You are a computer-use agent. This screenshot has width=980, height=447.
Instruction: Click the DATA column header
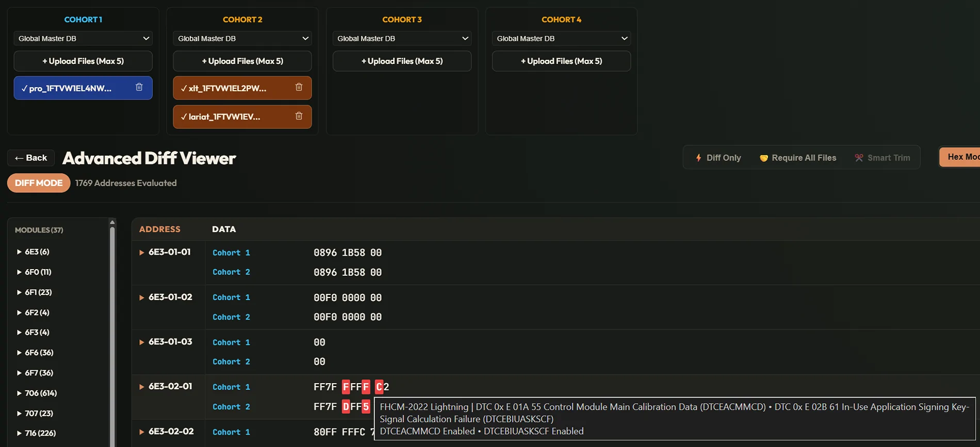224,229
